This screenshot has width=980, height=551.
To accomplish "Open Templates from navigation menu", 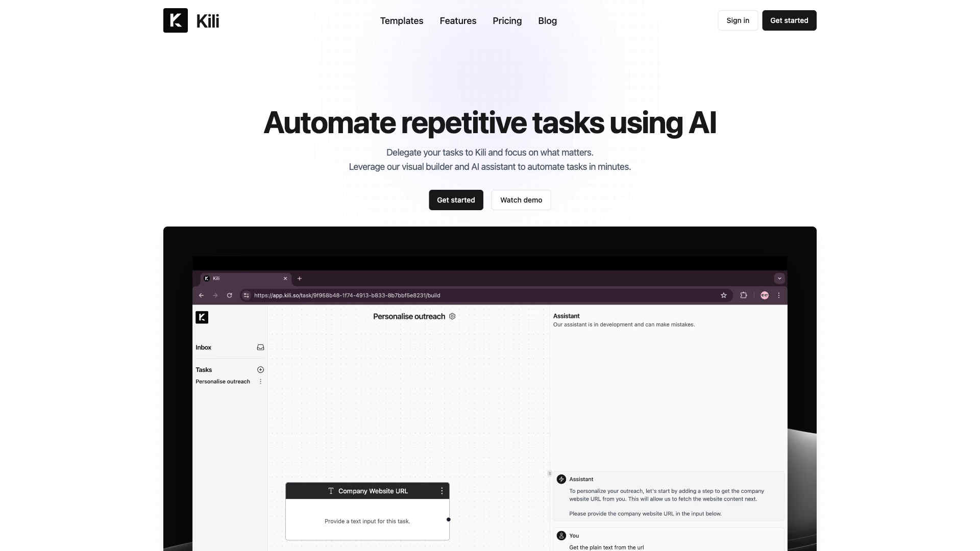I will (401, 20).
